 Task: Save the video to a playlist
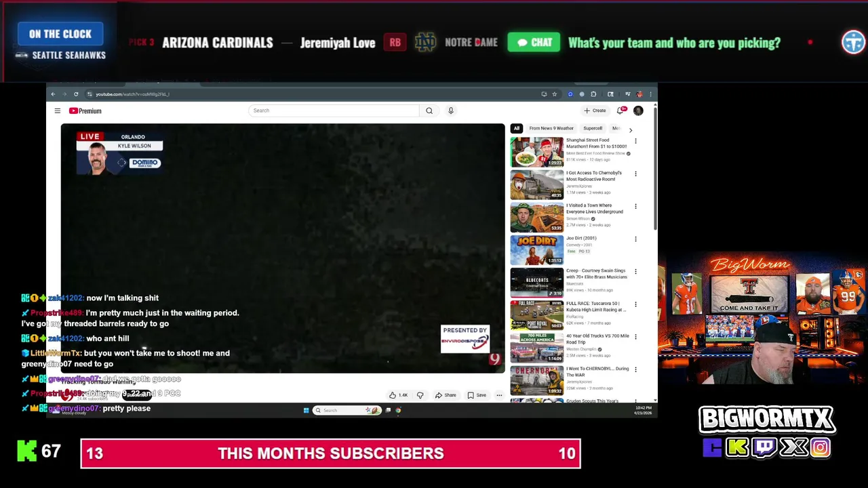click(477, 395)
